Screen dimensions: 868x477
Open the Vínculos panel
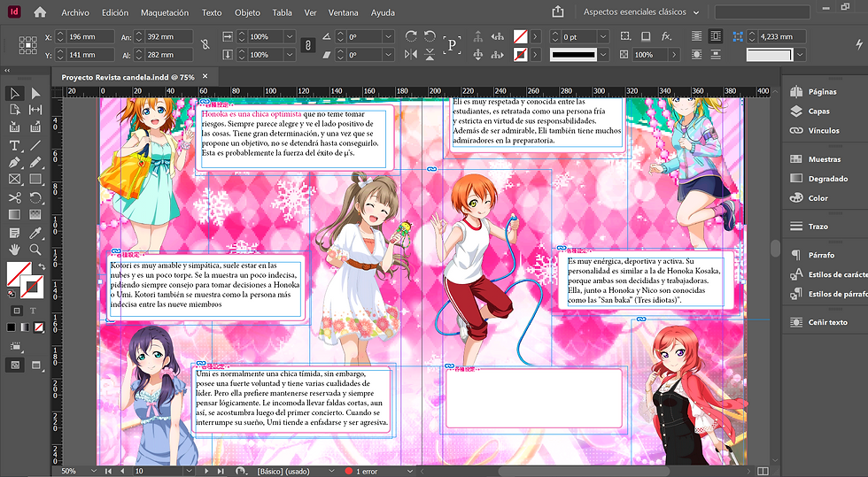point(824,131)
